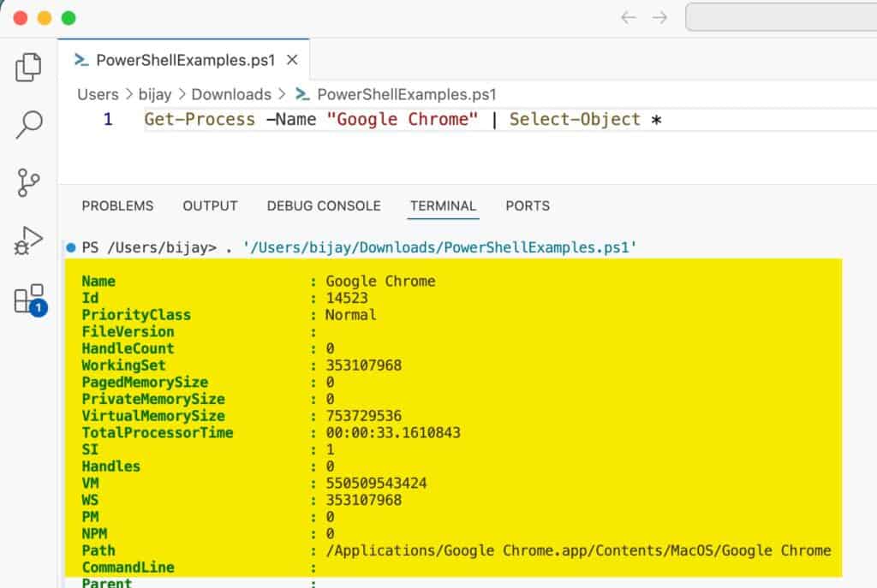
Task: Click the back navigation arrow at the top
Action: [628, 16]
